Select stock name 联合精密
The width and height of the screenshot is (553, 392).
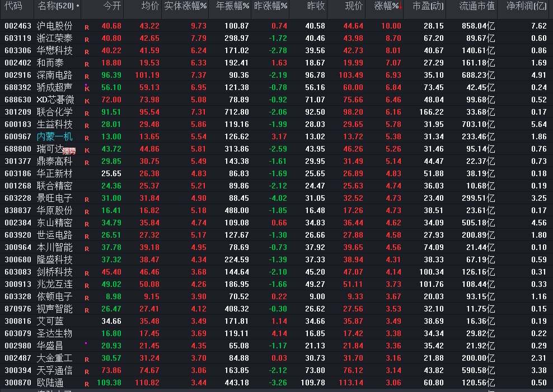pyautogui.click(x=55, y=186)
